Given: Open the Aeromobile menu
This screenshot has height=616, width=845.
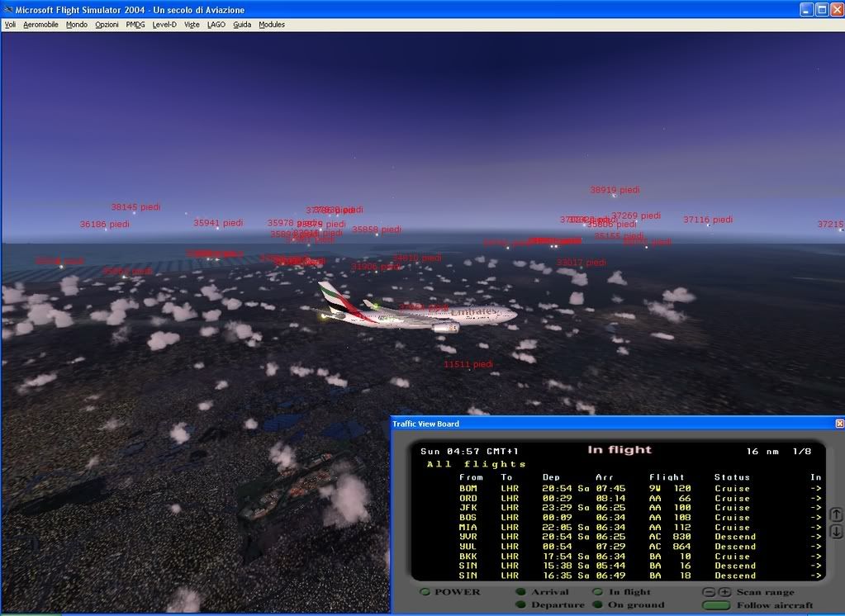Looking at the screenshot, I should coord(40,24).
